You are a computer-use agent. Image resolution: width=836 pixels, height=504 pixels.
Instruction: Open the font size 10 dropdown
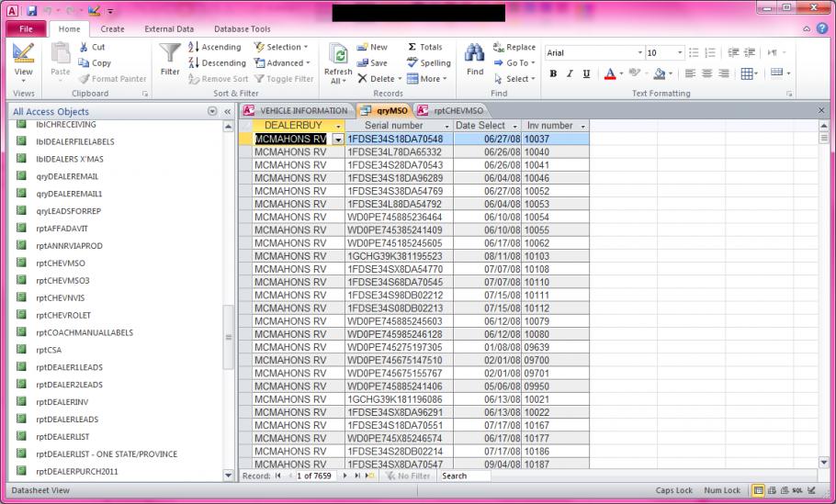[680, 52]
